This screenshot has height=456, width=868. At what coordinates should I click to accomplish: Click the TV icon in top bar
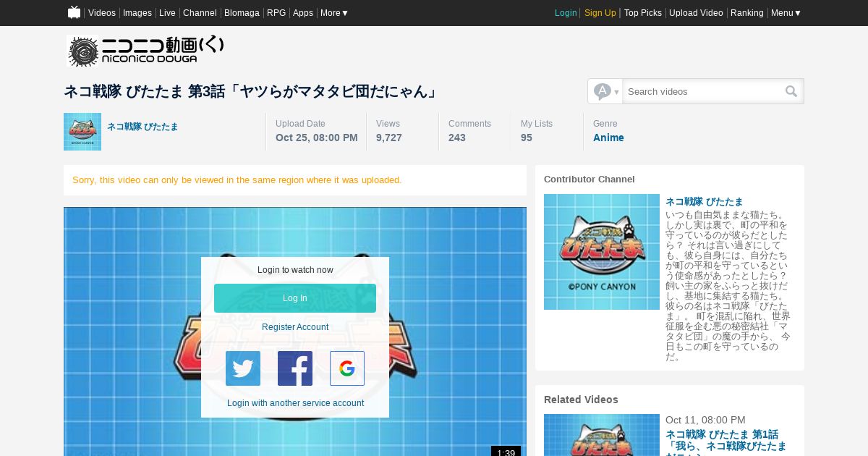click(x=74, y=12)
